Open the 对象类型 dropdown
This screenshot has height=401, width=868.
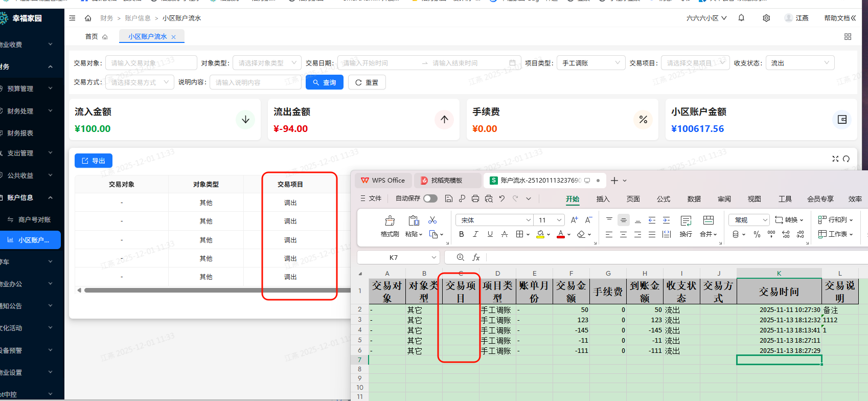click(267, 63)
